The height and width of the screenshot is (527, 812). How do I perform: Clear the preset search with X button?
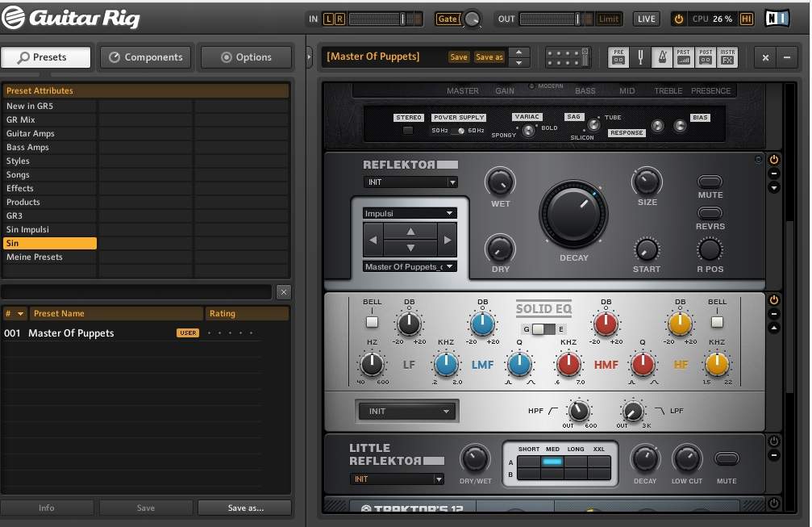coord(284,292)
